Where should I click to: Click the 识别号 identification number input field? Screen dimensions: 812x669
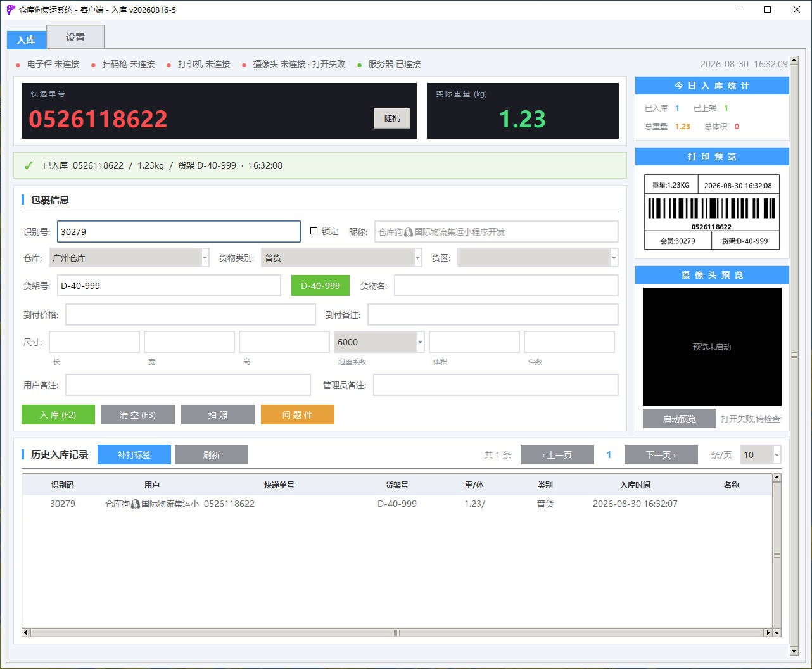coord(179,232)
